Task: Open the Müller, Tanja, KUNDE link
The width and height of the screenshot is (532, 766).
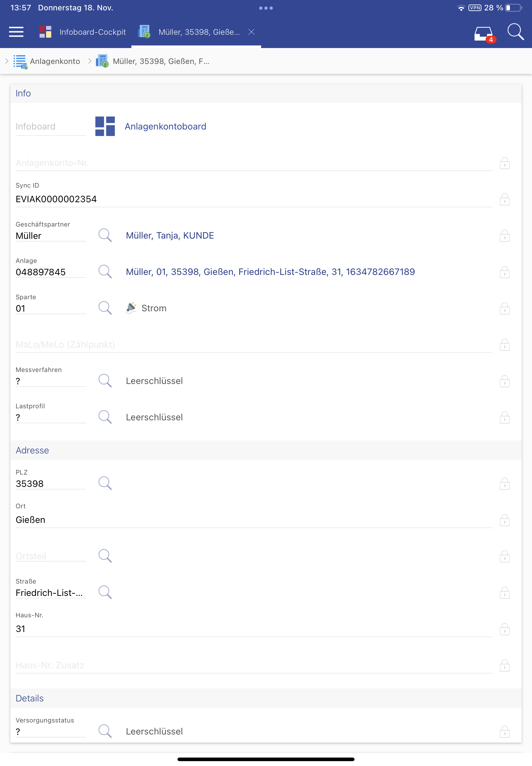Action: pyautogui.click(x=170, y=235)
